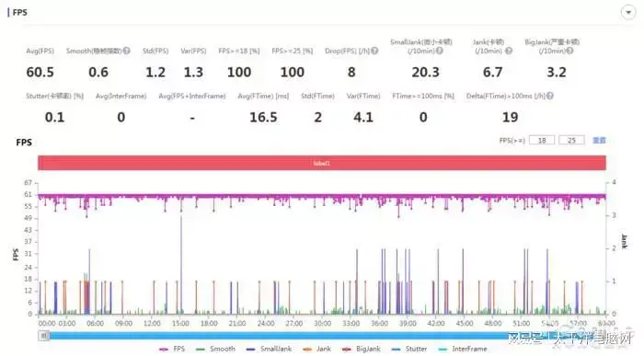Viewport: 644px width, 356px height.
Task: Click the Avg(FPS) value 60.5
Action: [x=40, y=73]
